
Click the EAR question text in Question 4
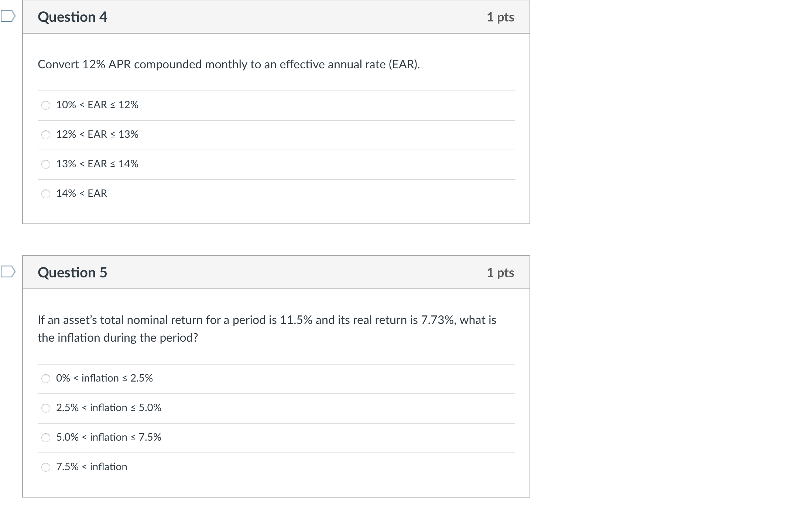tap(229, 64)
